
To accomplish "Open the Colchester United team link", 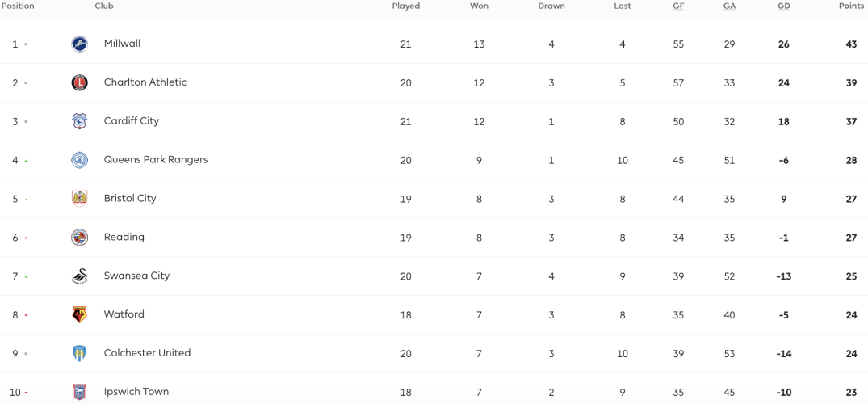I will pyautogui.click(x=147, y=352).
